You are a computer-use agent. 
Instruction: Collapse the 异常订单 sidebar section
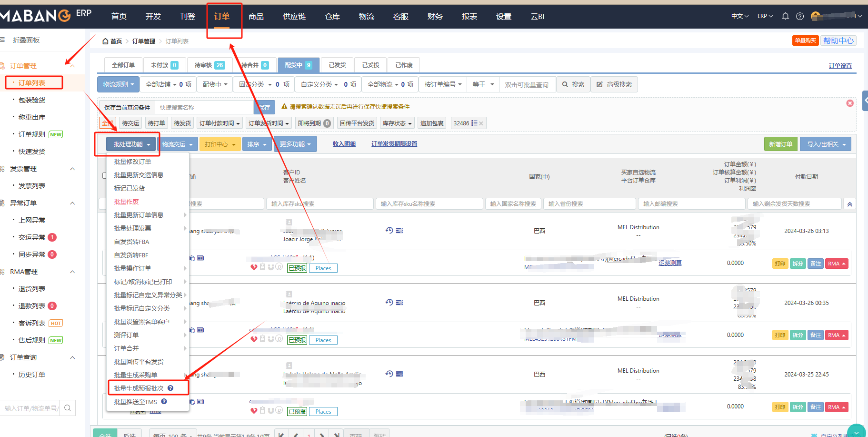pyautogui.click(x=72, y=203)
